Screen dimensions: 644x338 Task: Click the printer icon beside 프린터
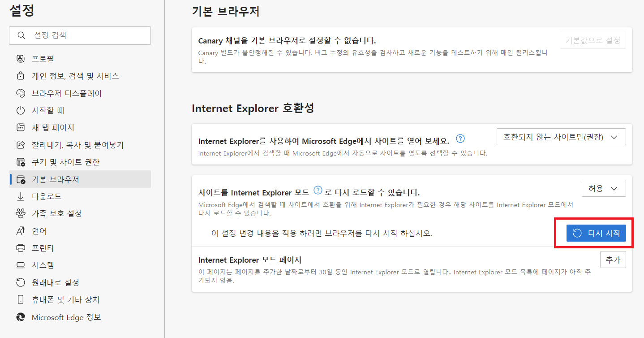click(x=21, y=248)
